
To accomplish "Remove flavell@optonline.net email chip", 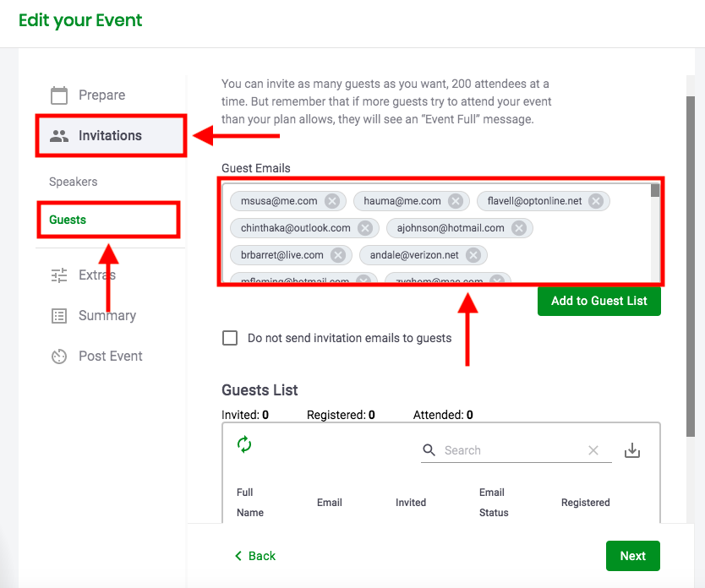I will pos(596,201).
